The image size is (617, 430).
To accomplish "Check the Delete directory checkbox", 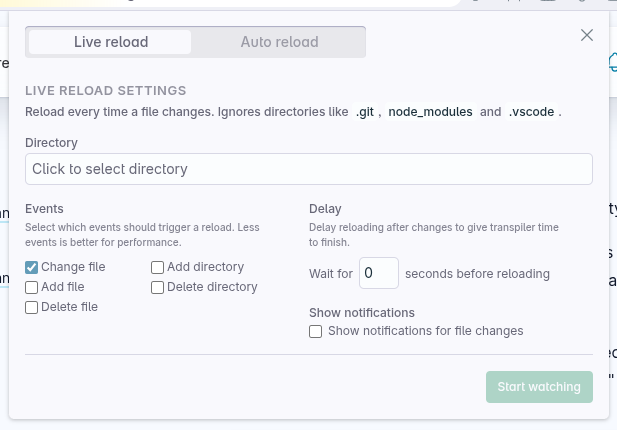I will pyautogui.click(x=158, y=287).
